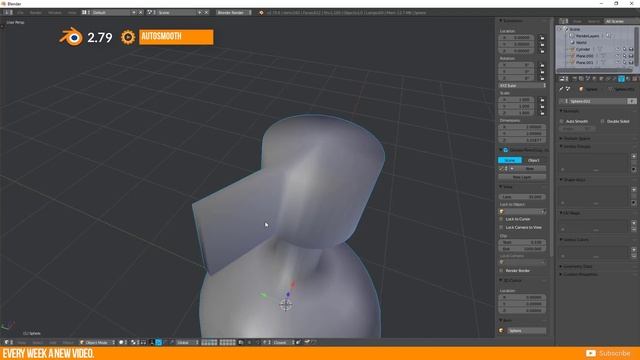Open the Render properties tab
This screenshot has width=640, height=360.
[x=575, y=78]
